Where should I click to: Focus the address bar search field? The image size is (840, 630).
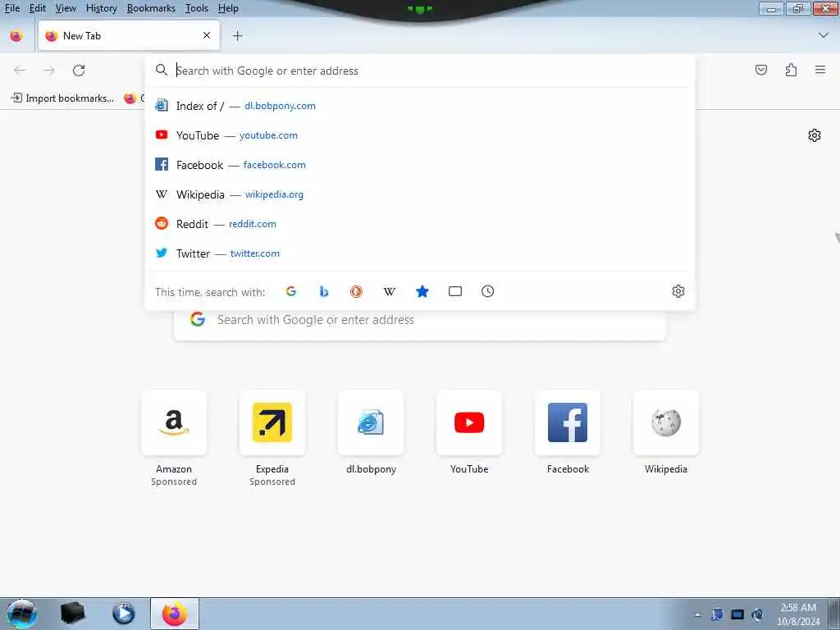pyautogui.click(x=420, y=71)
